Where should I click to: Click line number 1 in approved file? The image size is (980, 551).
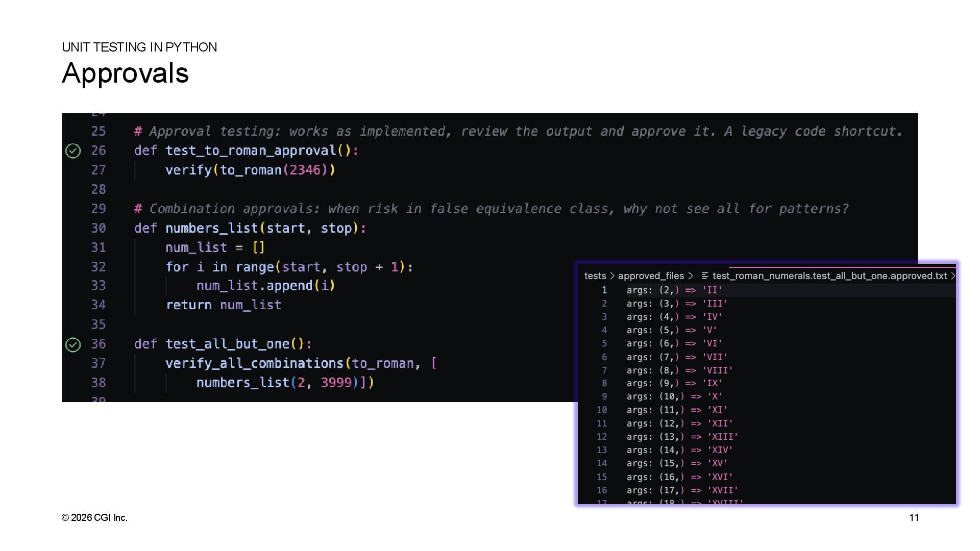click(x=604, y=290)
